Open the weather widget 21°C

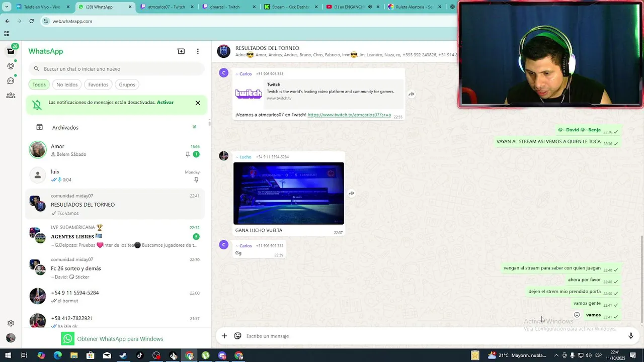pyautogui.click(x=517, y=355)
